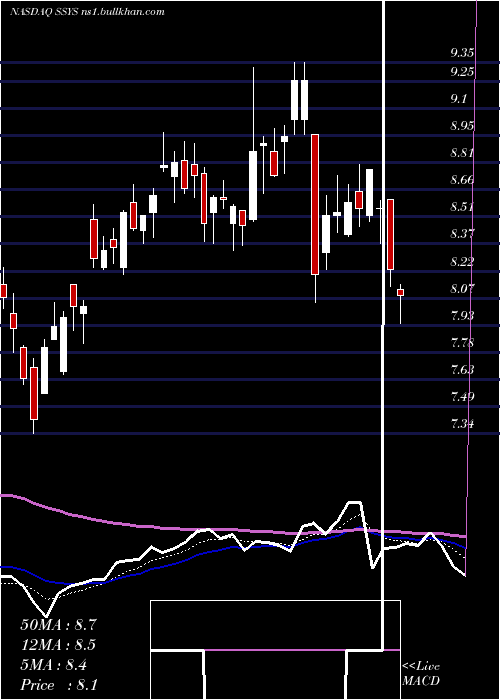Click the 7.63 price axis label
The height and width of the screenshot is (700, 500).
[462, 370]
